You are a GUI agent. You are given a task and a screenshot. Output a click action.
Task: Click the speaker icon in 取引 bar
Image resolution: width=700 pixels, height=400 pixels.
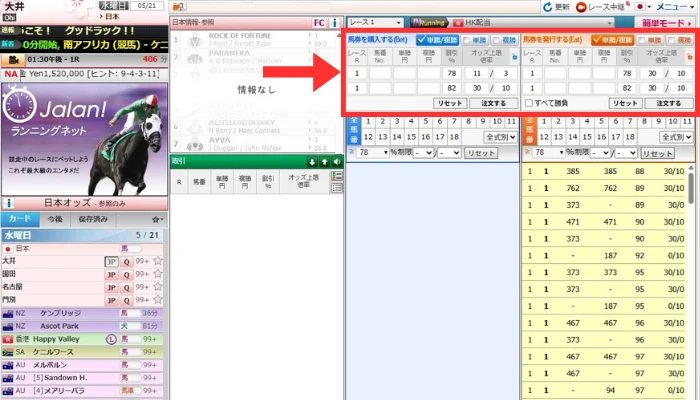337,161
